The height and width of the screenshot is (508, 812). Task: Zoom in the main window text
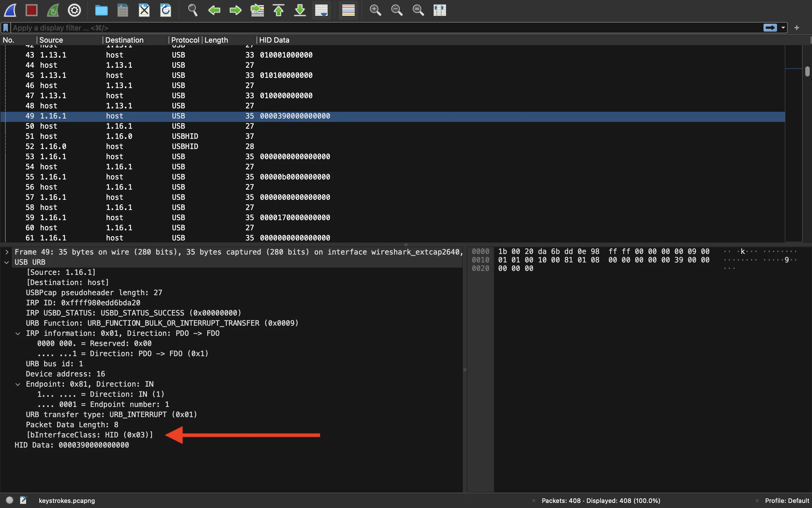pyautogui.click(x=375, y=10)
